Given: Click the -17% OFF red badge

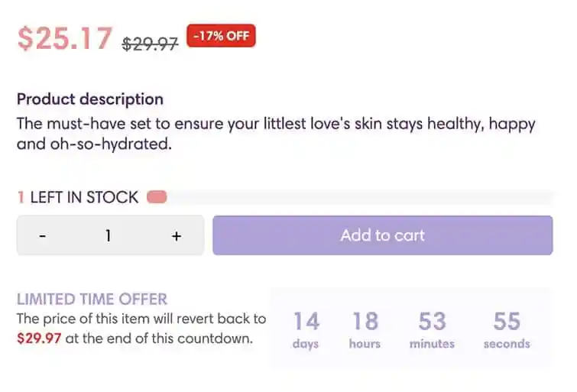Looking at the screenshot, I should (221, 36).
